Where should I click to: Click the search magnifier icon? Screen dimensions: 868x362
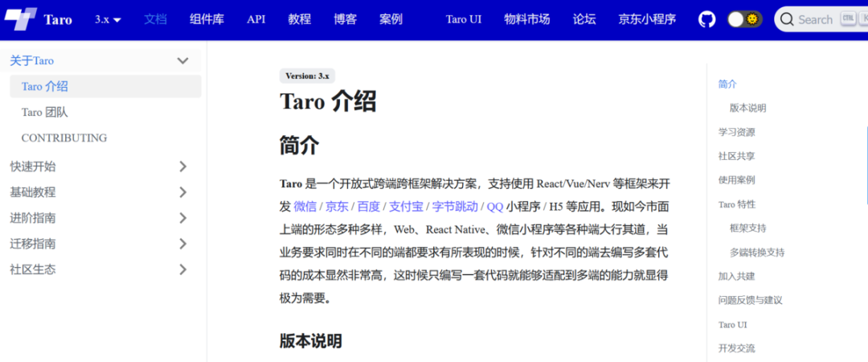pos(787,19)
